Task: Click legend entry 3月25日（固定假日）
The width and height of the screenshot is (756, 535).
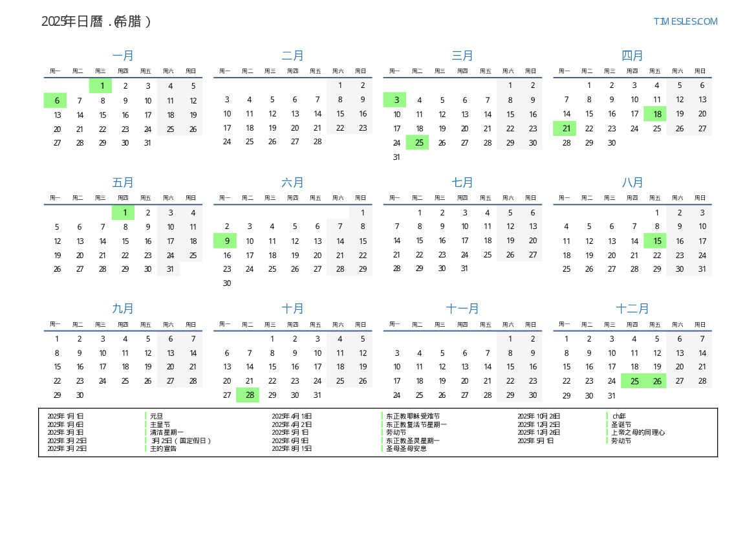Action: [181, 441]
